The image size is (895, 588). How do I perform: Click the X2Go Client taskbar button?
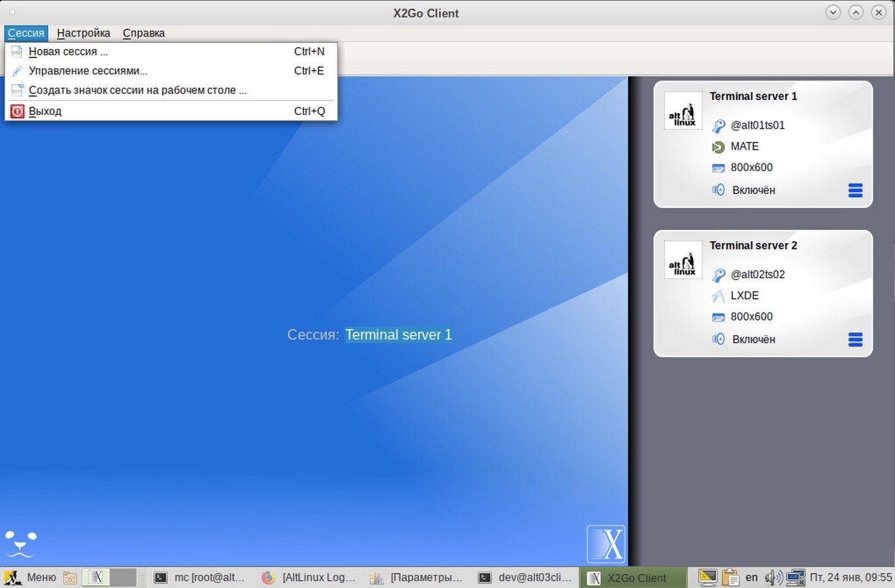tap(633, 578)
